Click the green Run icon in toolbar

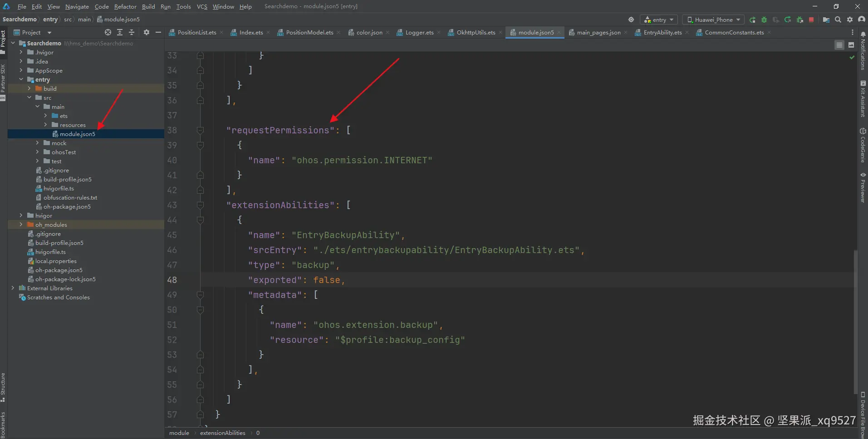tap(752, 20)
